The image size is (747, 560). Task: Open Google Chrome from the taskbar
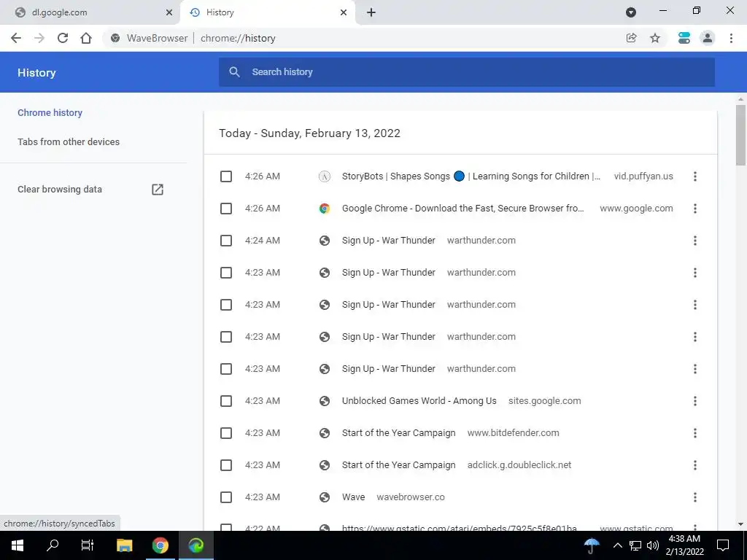tap(160, 545)
